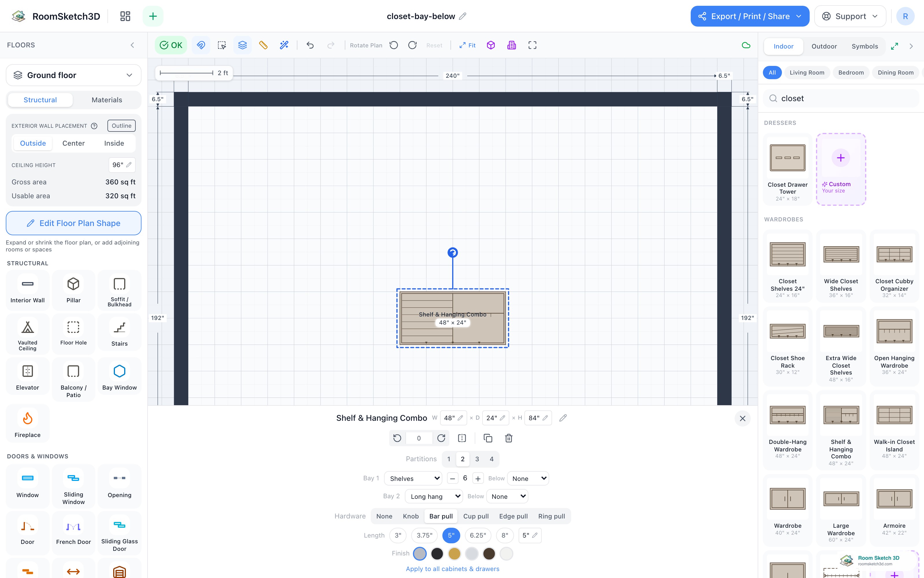Image resolution: width=924 pixels, height=578 pixels.
Task: Add a Pillar to the plan
Action: [x=73, y=290]
